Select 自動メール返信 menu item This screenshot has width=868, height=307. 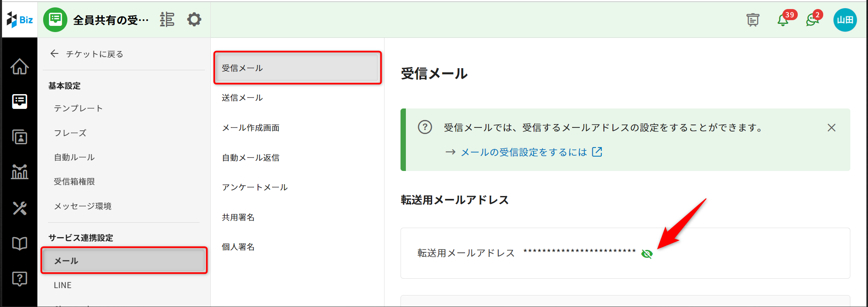click(251, 158)
